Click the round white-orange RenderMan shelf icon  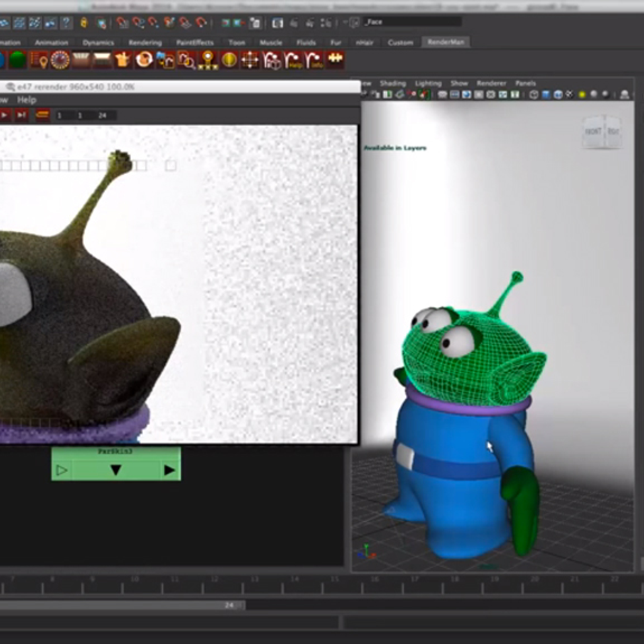[144, 60]
